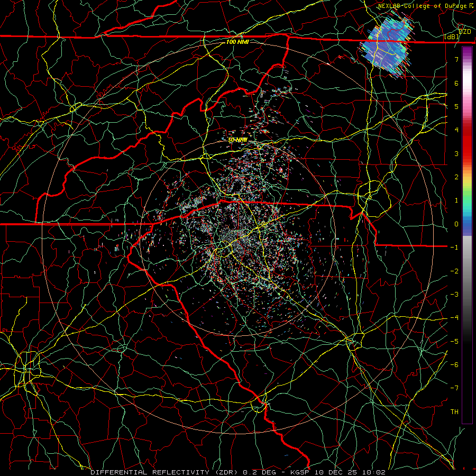Screen dimensions: 476x476
Task: Click the 3 value on the scale
Action: 456,153
